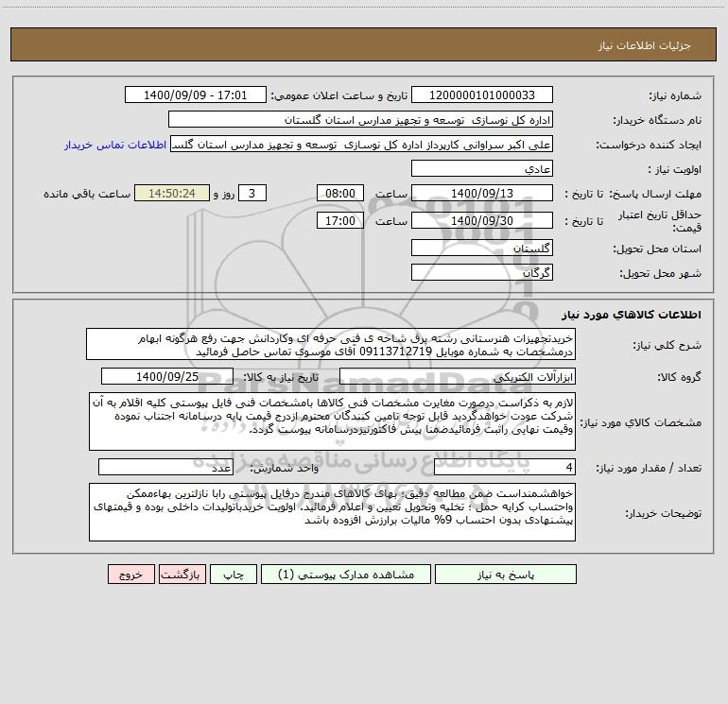Click the مهلت ارسال پاسخ label
The height and width of the screenshot is (704, 728).
[x=655, y=194]
